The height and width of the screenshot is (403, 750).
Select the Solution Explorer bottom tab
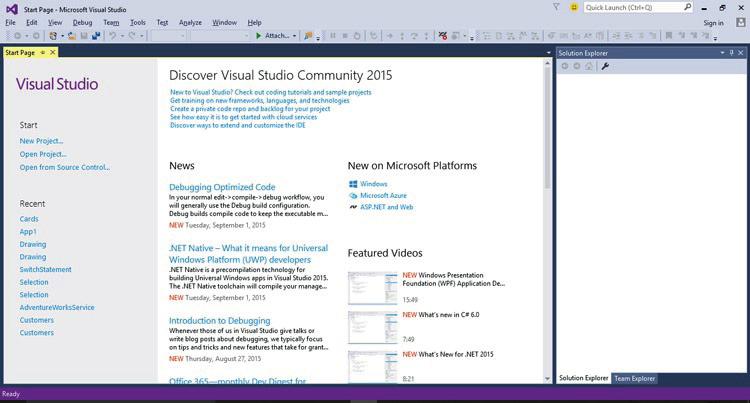click(584, 378)
